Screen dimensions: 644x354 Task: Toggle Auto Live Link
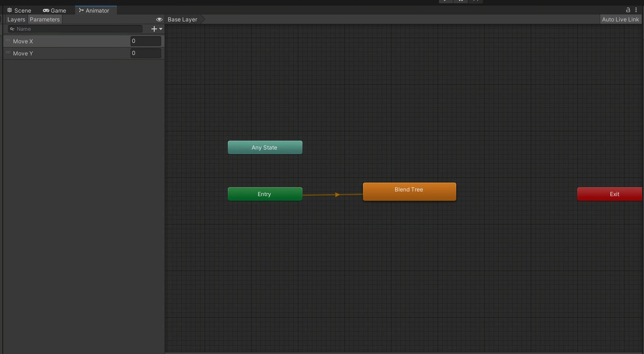point(620,20)
